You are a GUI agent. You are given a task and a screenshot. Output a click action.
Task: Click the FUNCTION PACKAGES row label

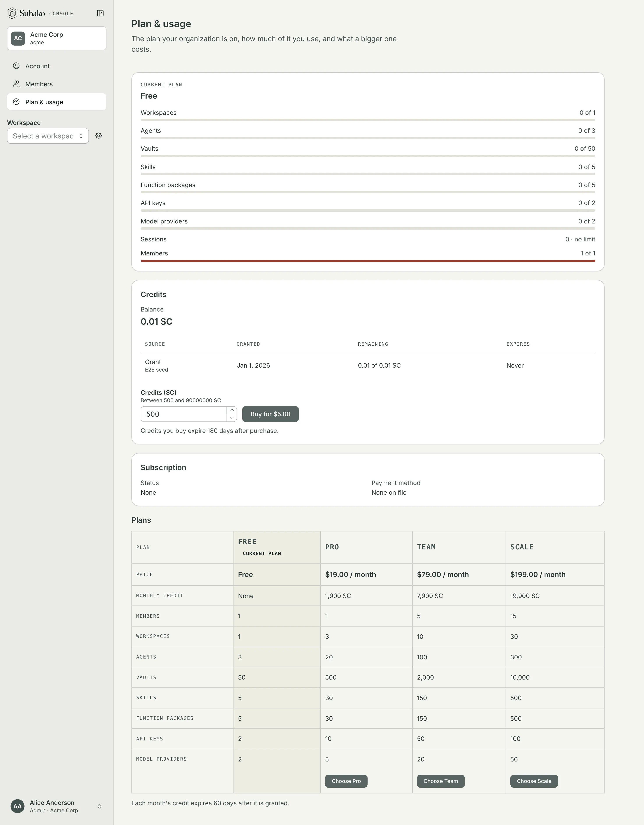click(x=165, y=718)
